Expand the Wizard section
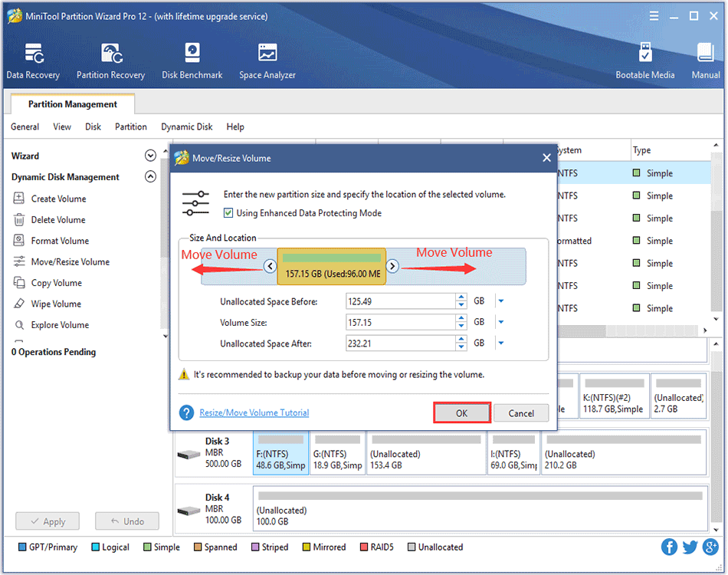This screenshot has width=728, height=575. coord(150,156)
